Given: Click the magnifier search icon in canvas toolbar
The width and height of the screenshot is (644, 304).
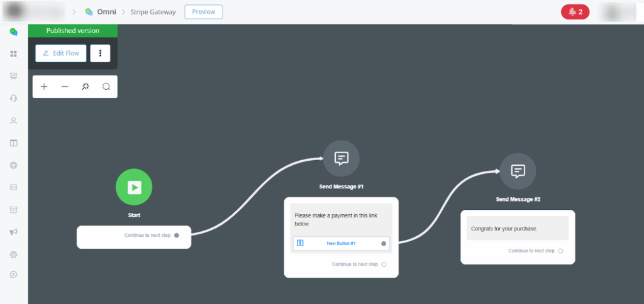Looking at the screenshot, I should [106, 87].
